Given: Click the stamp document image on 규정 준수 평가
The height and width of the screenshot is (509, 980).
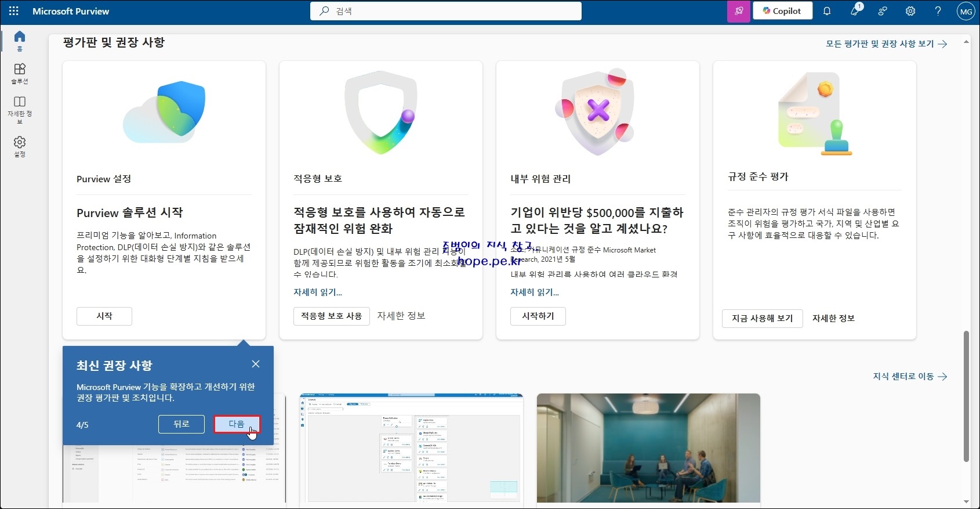Looking at the screenshot, I should (815, 114).
